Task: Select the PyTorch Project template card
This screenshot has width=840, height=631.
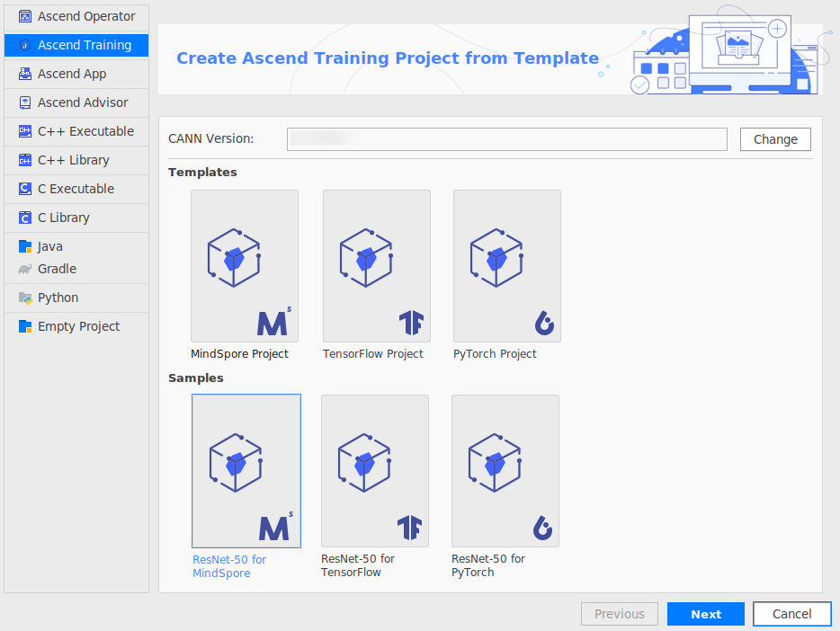Action: pyautogui.click(x=506, y=266)
